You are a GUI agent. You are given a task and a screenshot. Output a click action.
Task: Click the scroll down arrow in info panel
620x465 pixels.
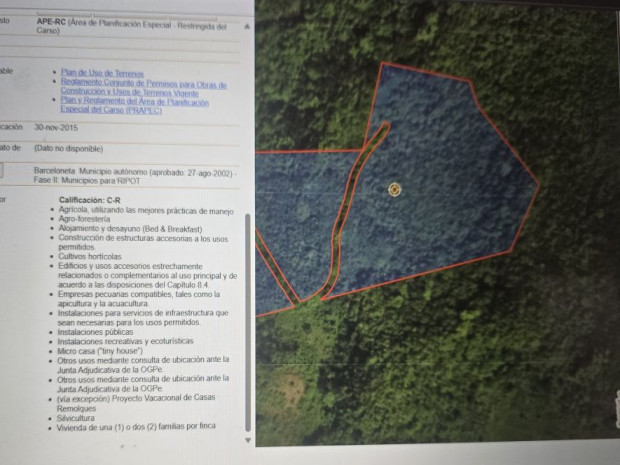coord(246,438)
